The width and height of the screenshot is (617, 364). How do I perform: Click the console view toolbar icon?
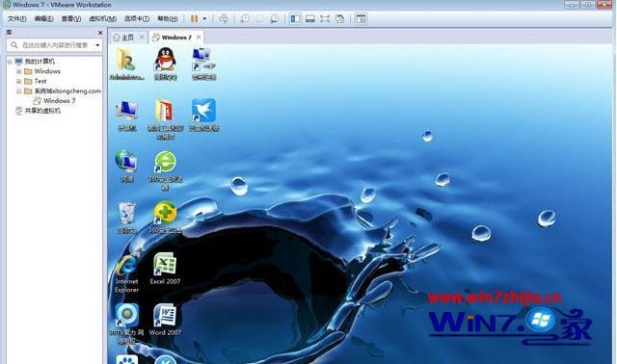361,18
